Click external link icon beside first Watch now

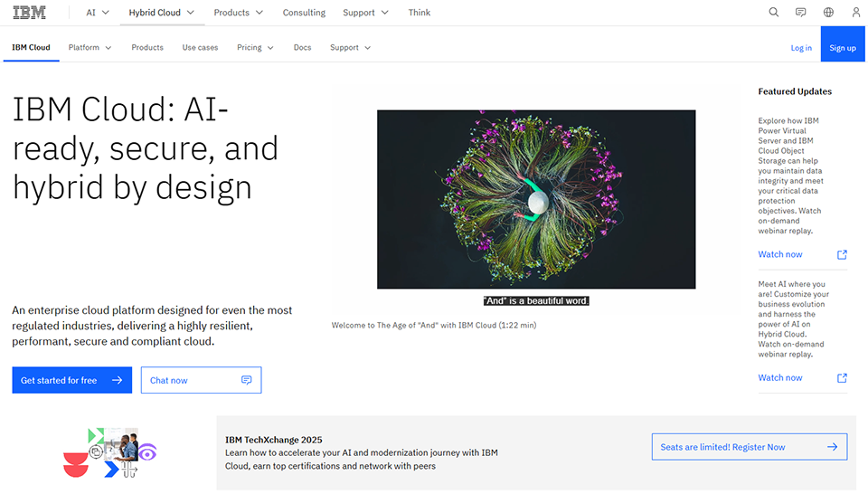click(x=842, y=254)
